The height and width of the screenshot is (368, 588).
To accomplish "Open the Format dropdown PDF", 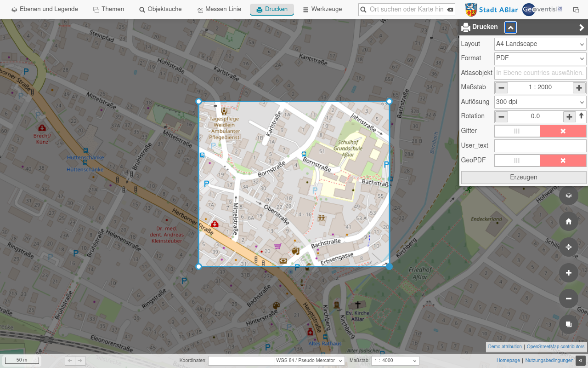I will [540, 58].
